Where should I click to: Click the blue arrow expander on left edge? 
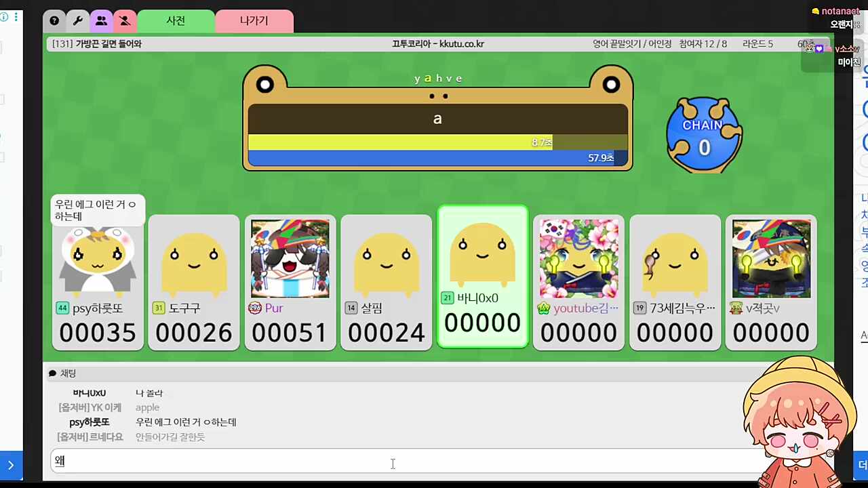point(11,465)
